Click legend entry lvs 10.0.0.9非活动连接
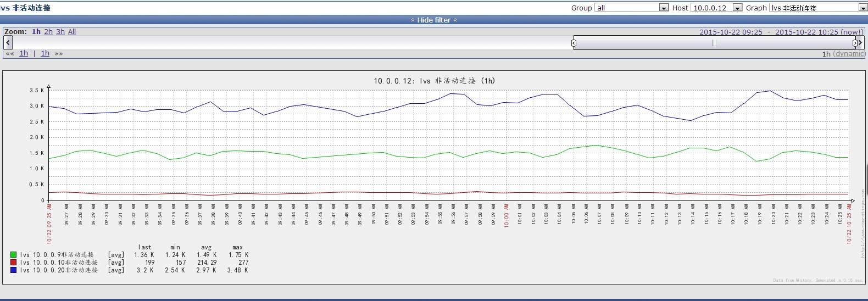 point(57,255)
